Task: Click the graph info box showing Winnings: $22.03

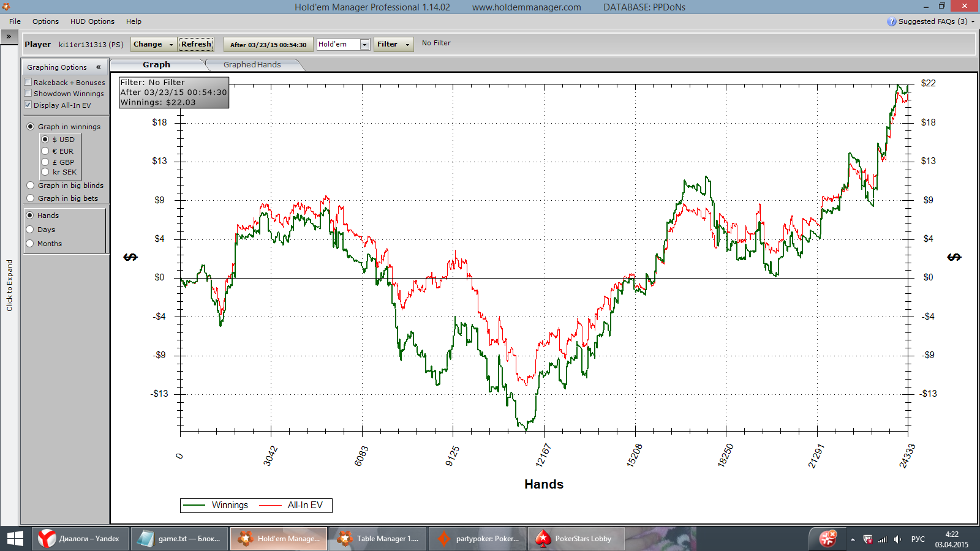Action: pos(174,92)
